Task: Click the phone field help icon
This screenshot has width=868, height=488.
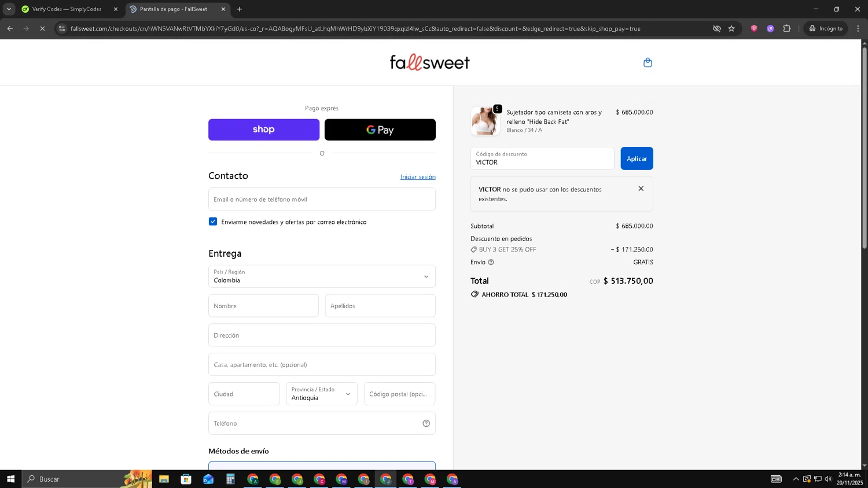Action: coord(426,423)
